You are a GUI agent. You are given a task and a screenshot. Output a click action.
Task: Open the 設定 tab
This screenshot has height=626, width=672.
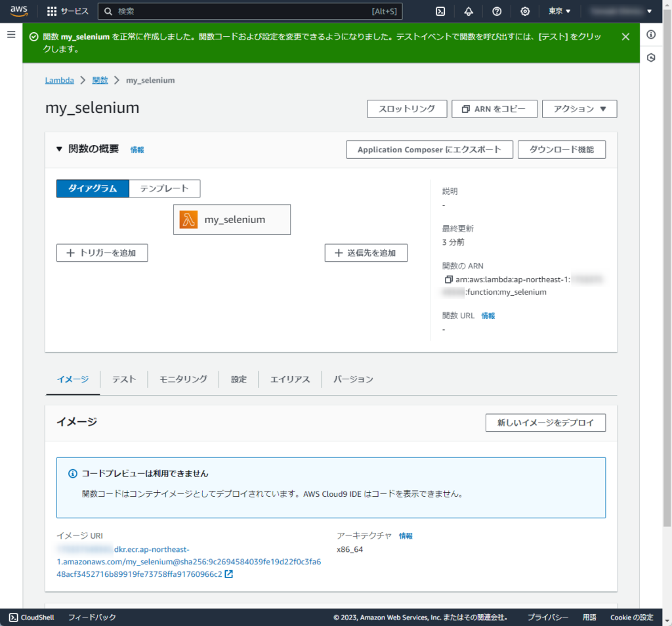[239, 379]
